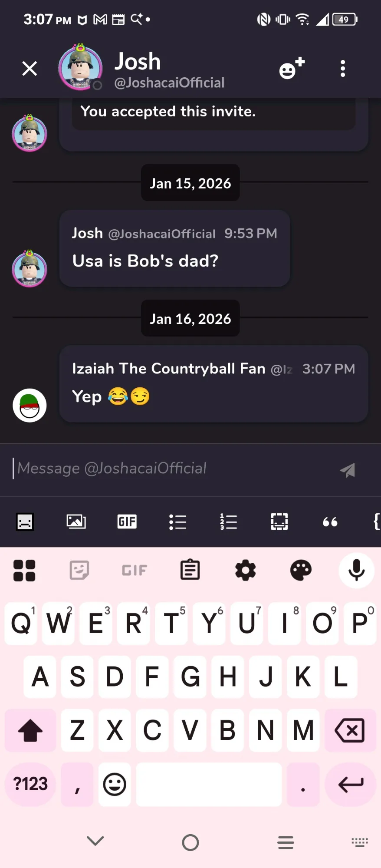Tap the send message paper plane
Viewport: 381px width, 868px height.
pos(348,470)
